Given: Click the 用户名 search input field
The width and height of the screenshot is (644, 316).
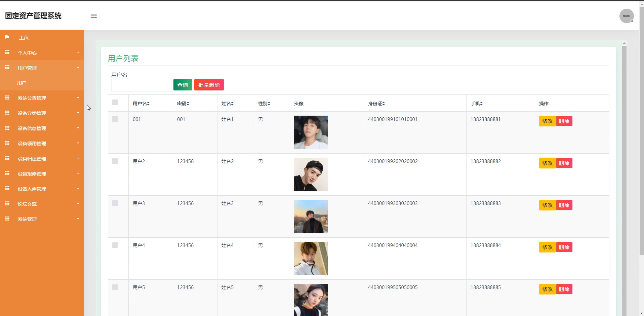Looking at the screenshot, I should [x=141, y=85].
